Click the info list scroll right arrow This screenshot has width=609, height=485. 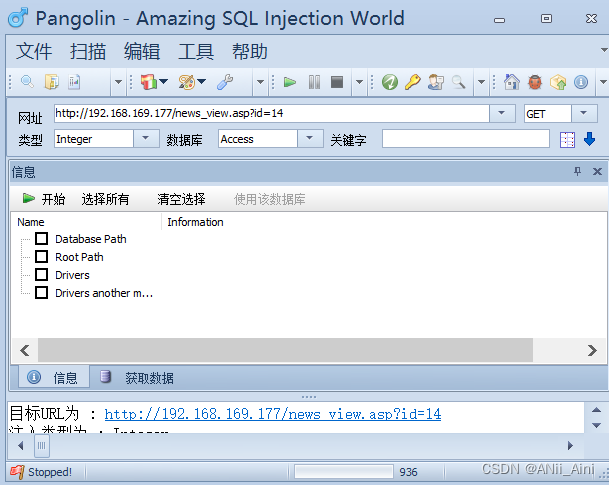click(592, 350)
